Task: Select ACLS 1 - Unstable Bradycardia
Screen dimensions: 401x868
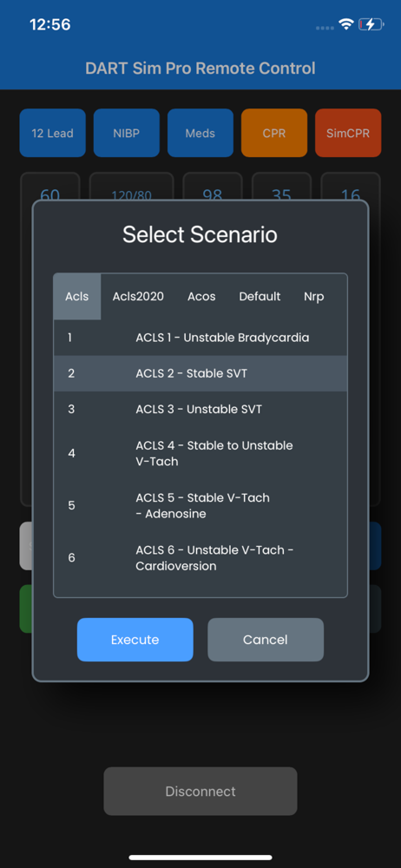Action: [200, 338]
